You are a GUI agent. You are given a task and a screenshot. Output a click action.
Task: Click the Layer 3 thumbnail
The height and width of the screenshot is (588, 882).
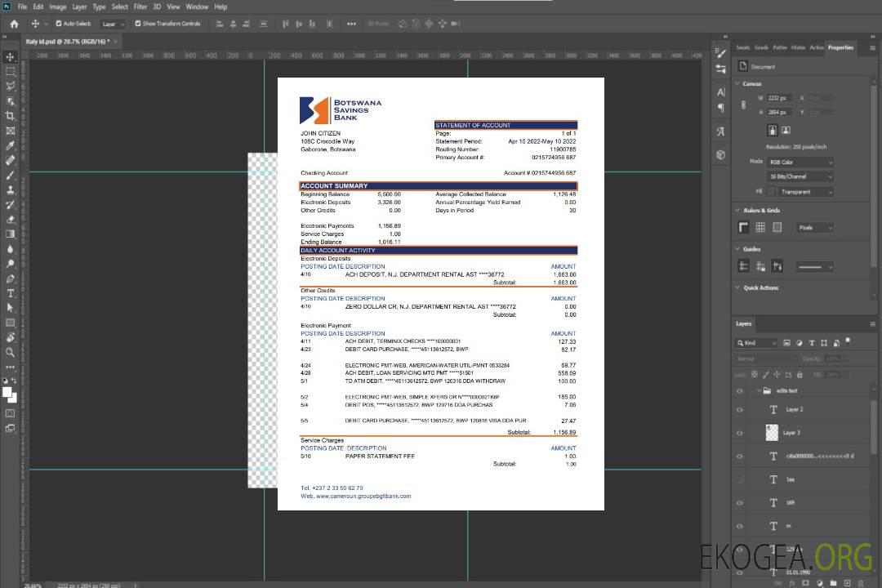tap(773, 432)
